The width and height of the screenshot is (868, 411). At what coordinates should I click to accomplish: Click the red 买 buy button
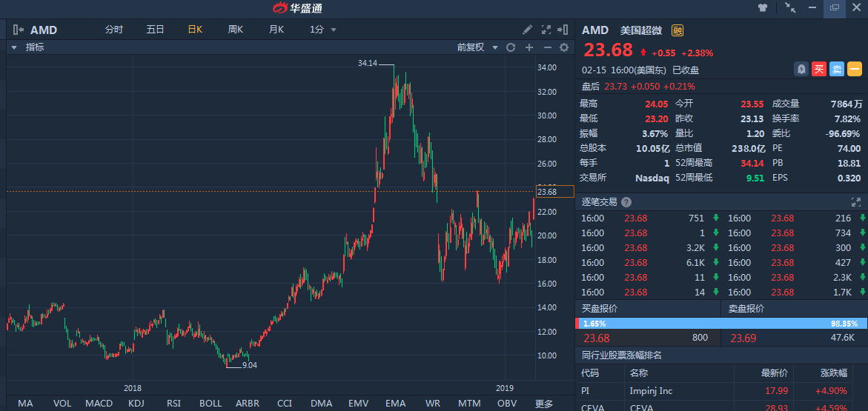tap(819, 69)
